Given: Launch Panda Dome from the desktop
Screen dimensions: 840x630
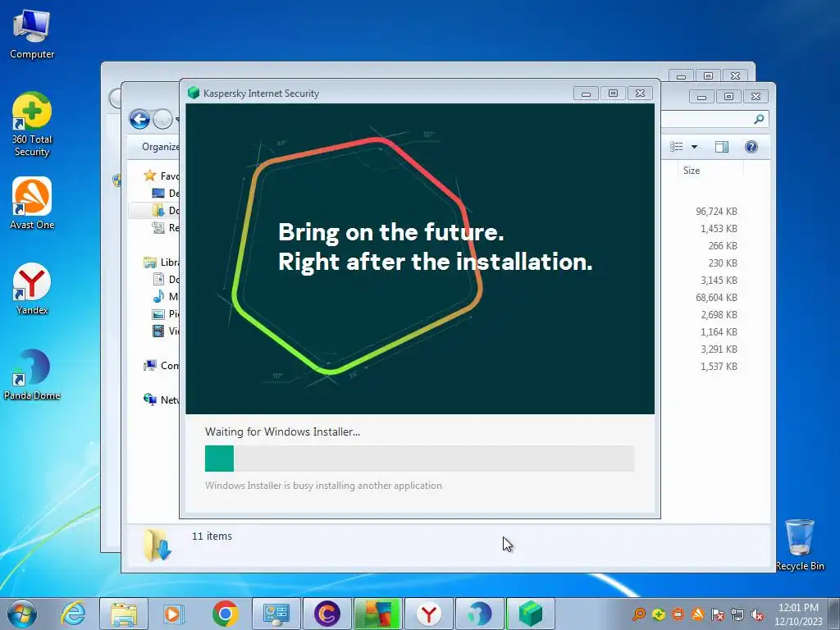Looking at the screenshot, I should [x=32, y=374].
